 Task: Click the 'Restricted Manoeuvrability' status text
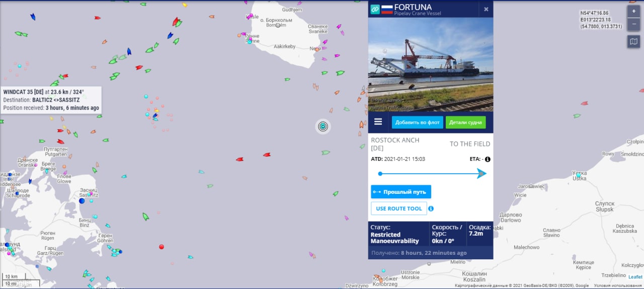click(396, 238)
